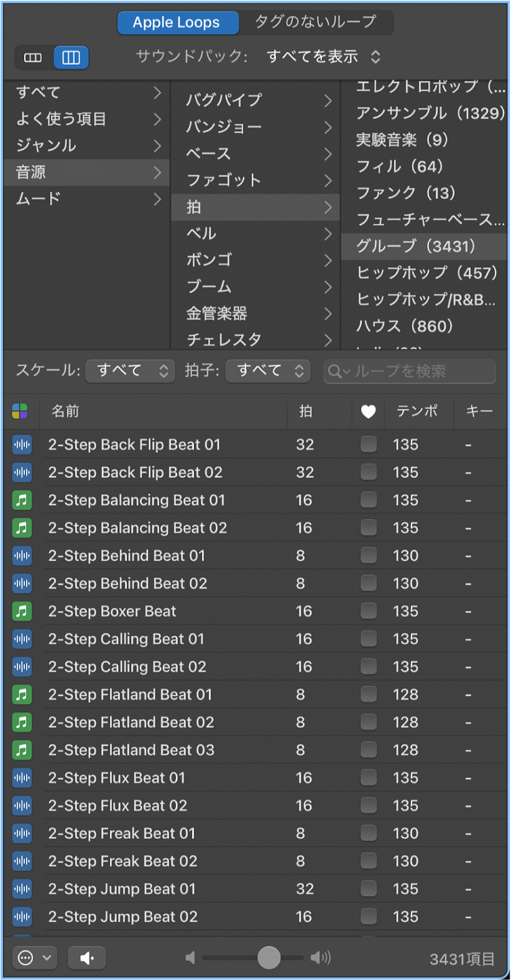
Task: Click MIDI loop icon for 2-Step Balancing Beat 02
Action: pos(22,528)
